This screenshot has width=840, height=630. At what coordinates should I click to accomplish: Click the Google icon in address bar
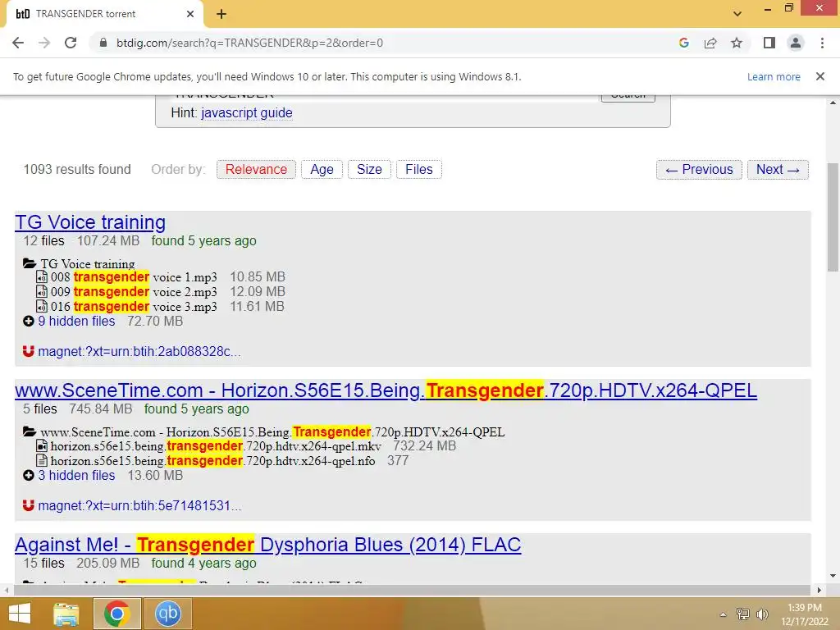point(683,43)
